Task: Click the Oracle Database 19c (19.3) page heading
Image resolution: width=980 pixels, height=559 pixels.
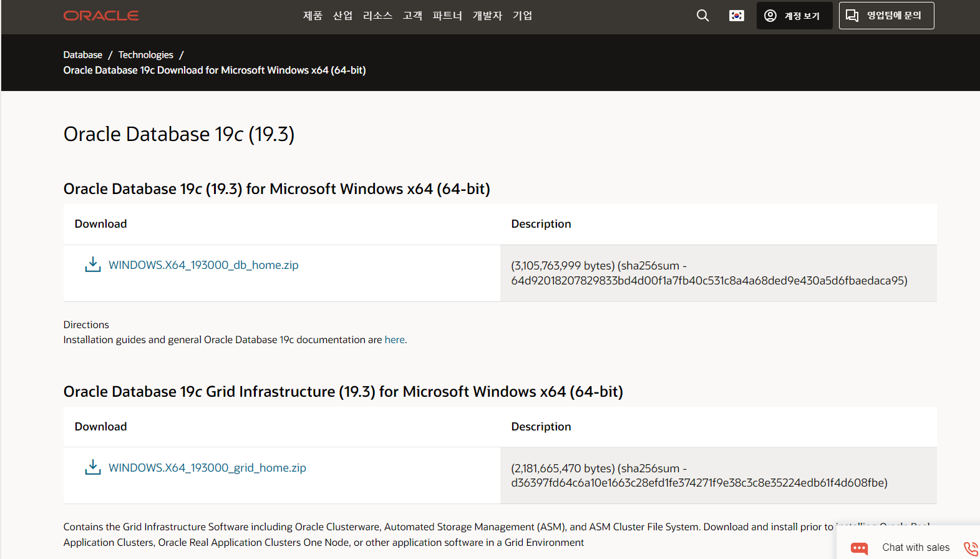Action: (x=179, y=134)
